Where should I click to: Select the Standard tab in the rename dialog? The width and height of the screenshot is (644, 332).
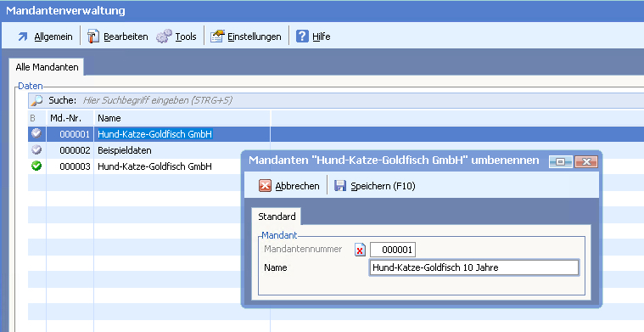277,217
